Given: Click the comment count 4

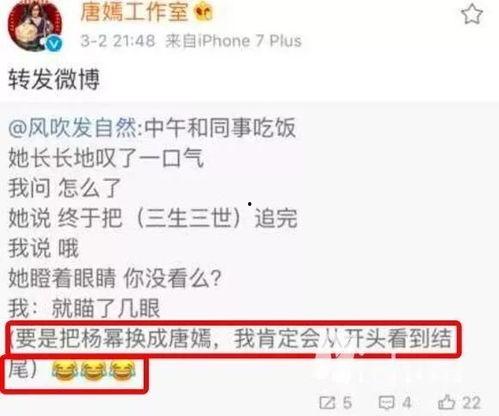Looking at the screenshot, I should [x=406, y=403].
